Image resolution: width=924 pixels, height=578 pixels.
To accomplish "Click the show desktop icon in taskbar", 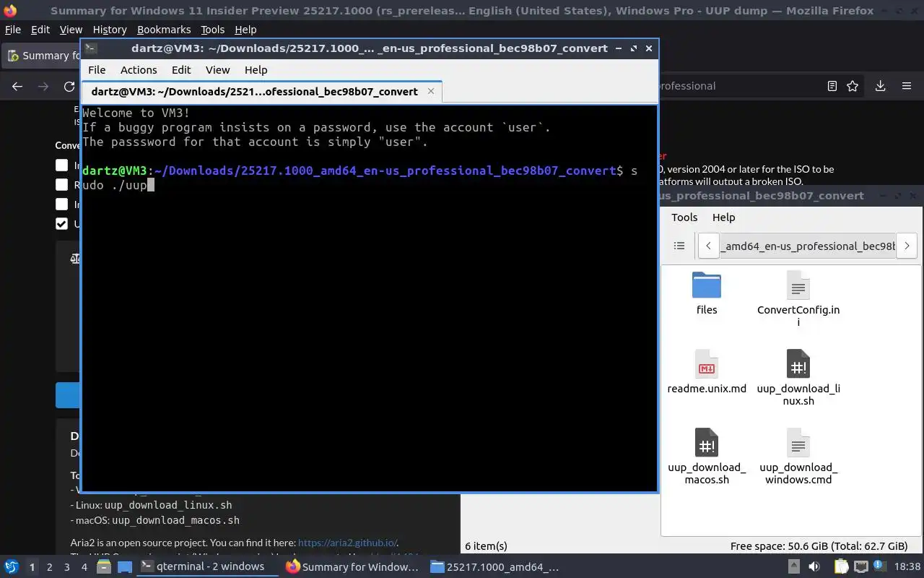I will (x=125, y=566).
